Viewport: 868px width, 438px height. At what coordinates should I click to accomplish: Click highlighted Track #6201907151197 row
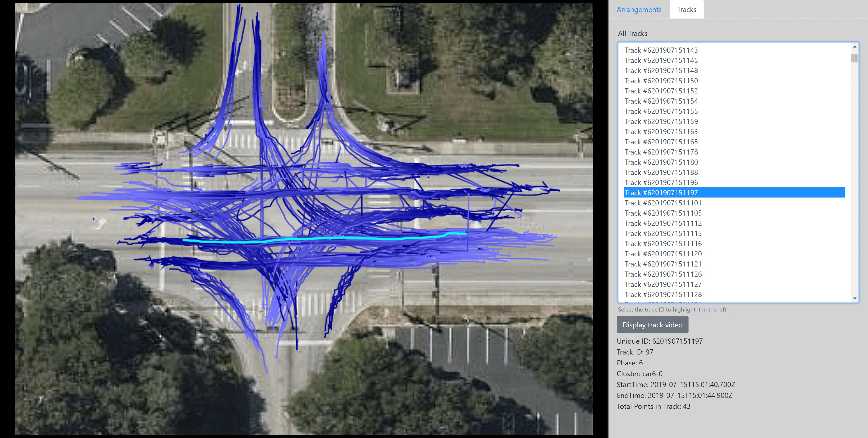(661, 193)
